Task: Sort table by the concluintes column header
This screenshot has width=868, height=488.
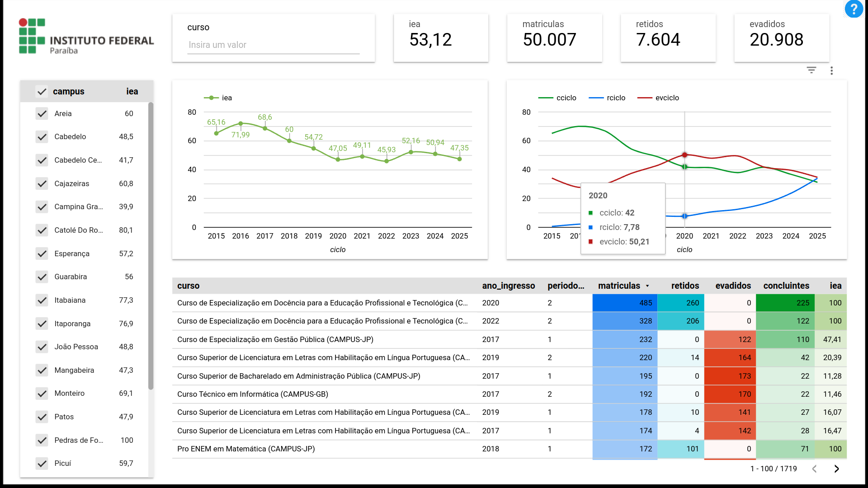Action: 786,286
